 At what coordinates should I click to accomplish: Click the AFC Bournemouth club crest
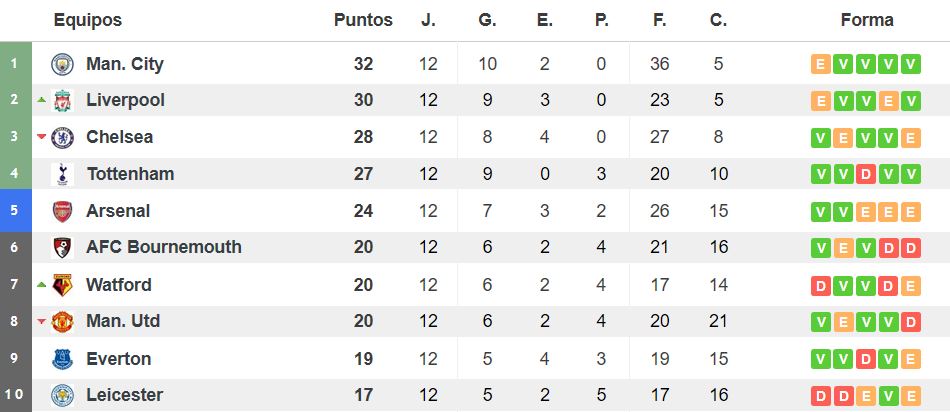pos(62,248)
